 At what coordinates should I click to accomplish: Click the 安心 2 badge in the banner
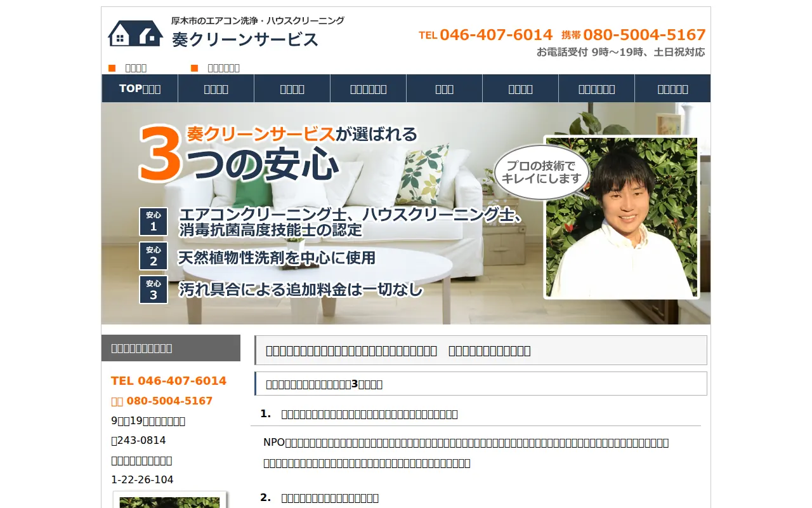tap(154, 256)
